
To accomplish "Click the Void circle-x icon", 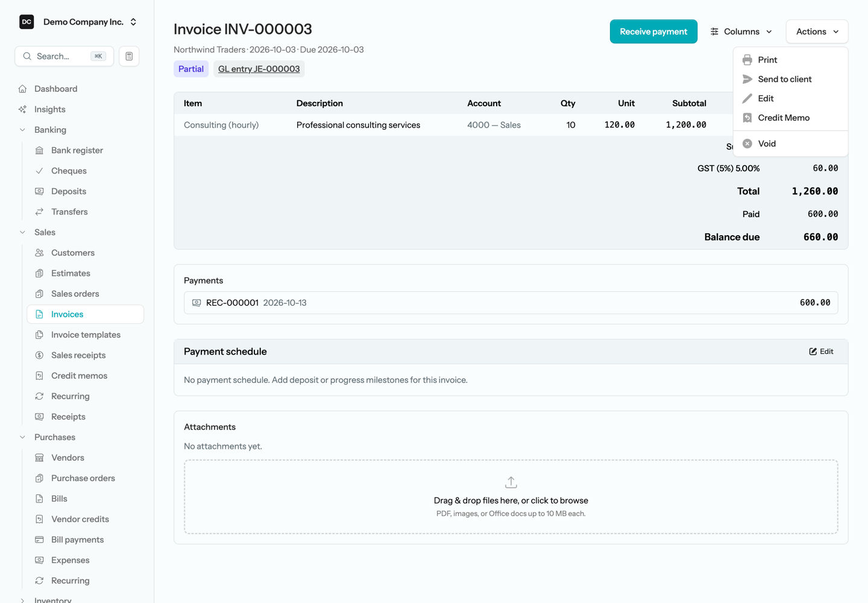I will (747, 144).
